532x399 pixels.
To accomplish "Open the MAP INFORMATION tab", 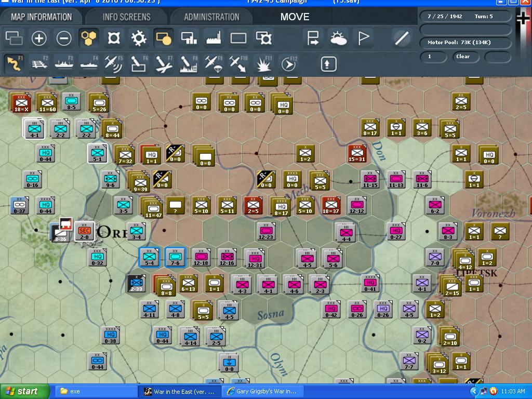I will (x=42, y=17).
